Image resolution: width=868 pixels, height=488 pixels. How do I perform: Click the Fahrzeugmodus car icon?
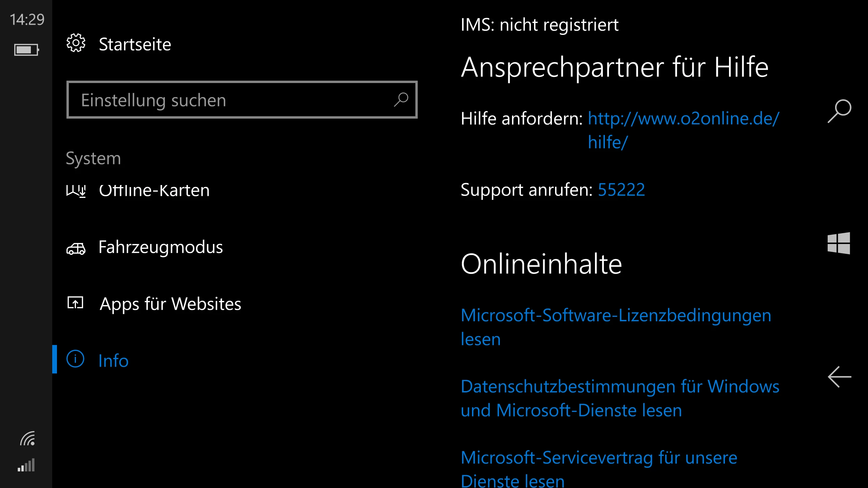(76, 249)
